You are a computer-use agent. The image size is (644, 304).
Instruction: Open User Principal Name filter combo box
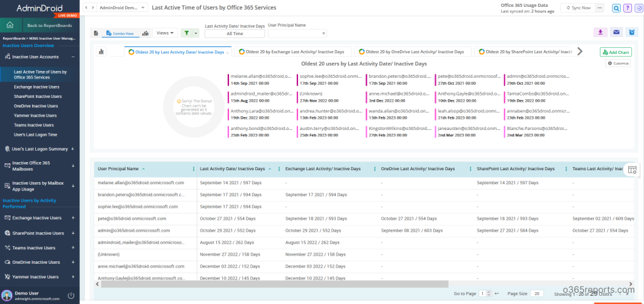[297, 34]
